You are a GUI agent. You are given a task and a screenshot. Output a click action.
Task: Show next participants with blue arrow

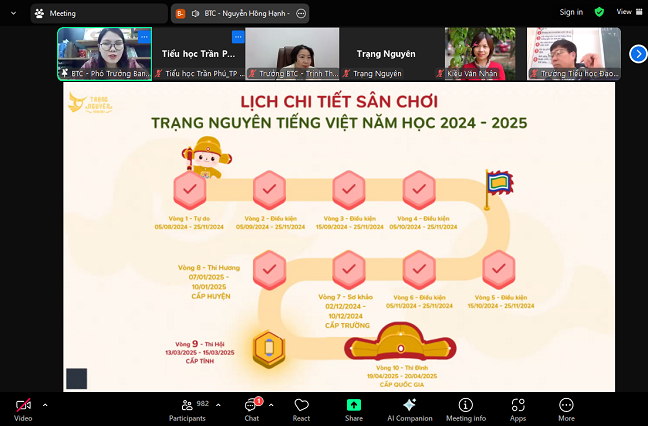pos(638,54)
